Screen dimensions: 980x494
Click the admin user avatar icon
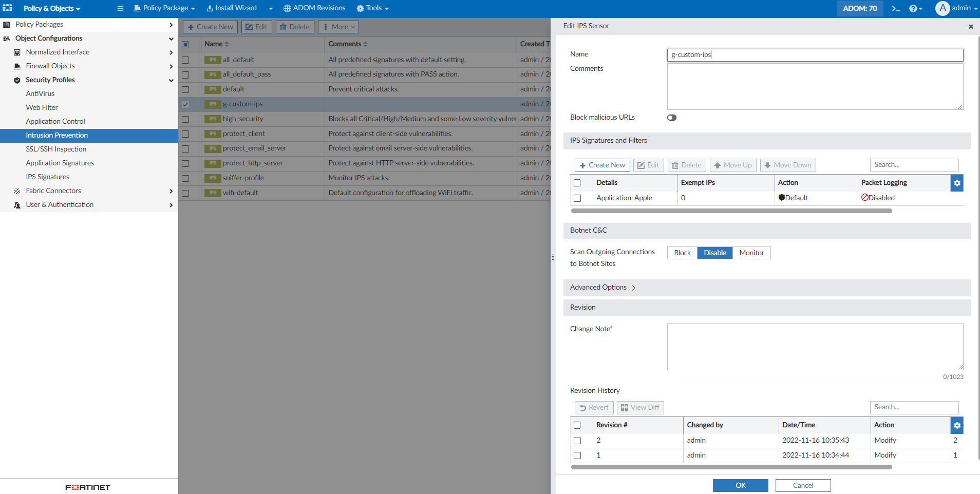point(942,8)
